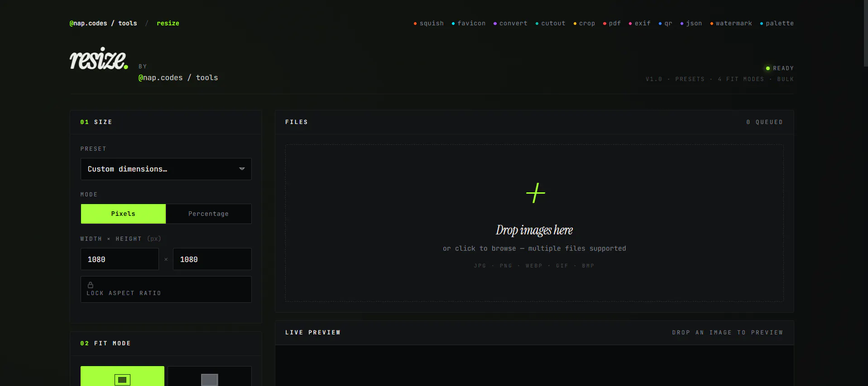Viewport: 868px width, 386px height.
Task: Open the @nap.codes / tools byline link
Action: click(x=178, y=78)
